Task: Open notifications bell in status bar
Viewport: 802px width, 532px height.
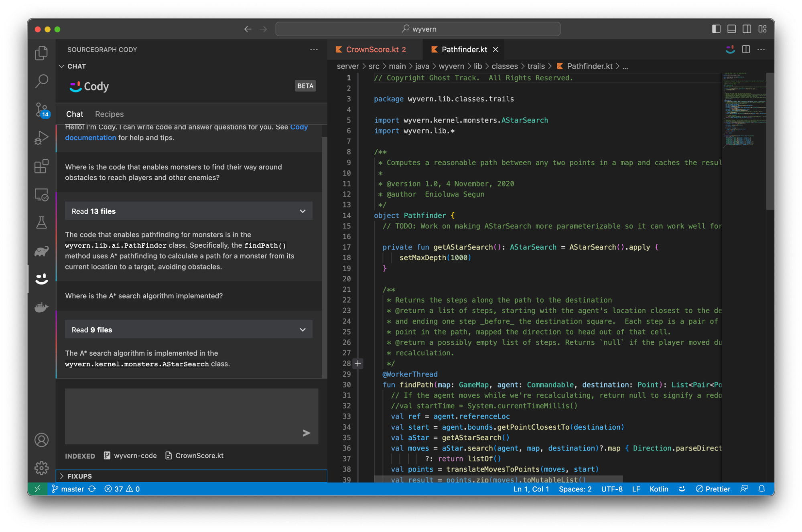Action: [x=761, y=489]
